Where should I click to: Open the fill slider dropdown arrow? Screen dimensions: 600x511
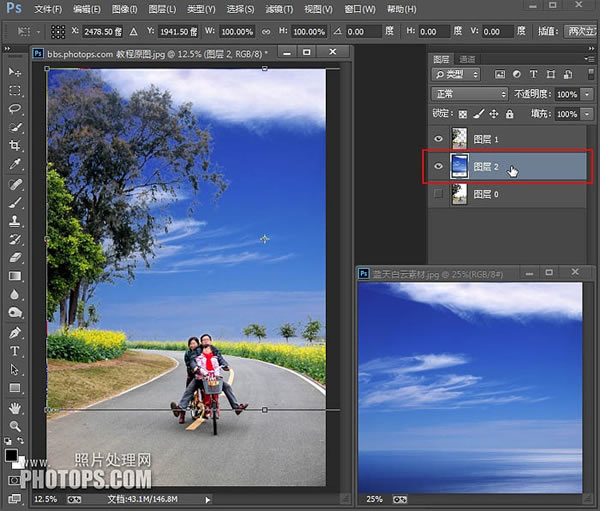pyautogui.click(x=587, y=114)
